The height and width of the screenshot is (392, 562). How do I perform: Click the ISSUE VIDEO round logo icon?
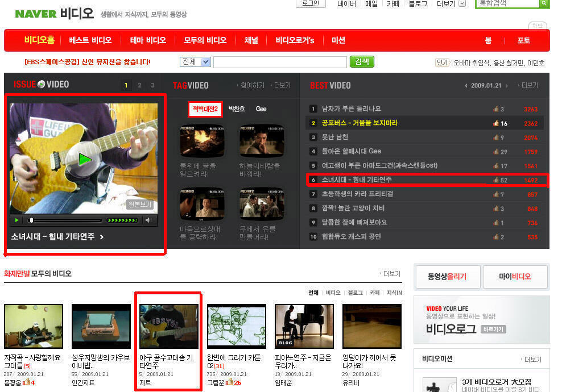click(x=41, y=84)
